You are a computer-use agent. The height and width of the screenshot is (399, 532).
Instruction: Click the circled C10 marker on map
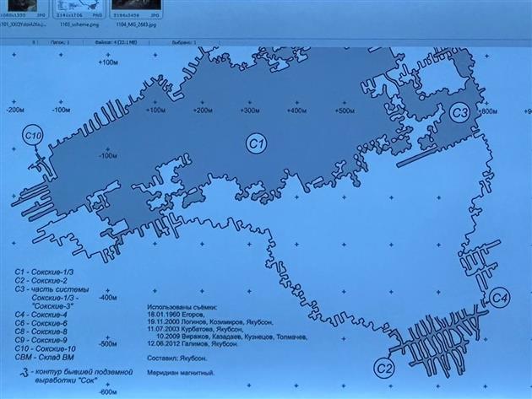tap(33, 135)
